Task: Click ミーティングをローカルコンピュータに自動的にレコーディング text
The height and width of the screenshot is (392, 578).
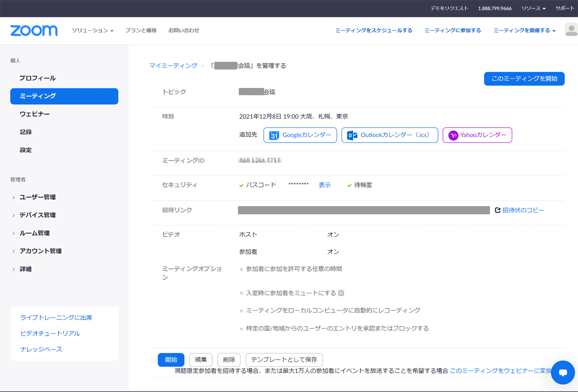Action: pos(333,310)
